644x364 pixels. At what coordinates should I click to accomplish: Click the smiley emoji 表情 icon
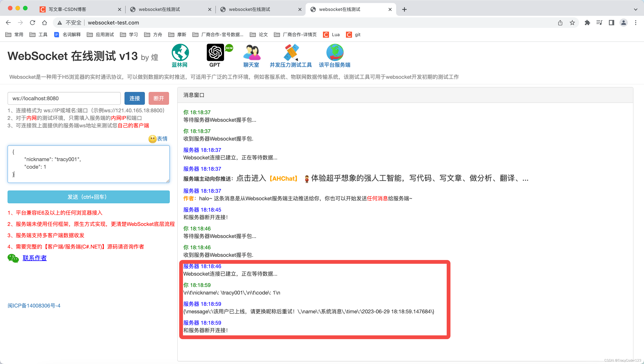point(152,139)
